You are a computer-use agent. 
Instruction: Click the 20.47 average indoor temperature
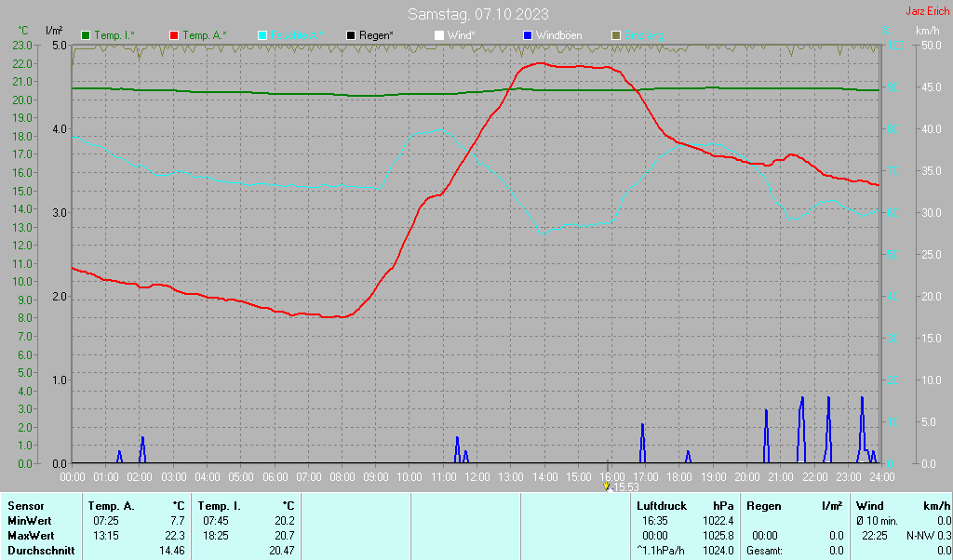tap(282, 551)
